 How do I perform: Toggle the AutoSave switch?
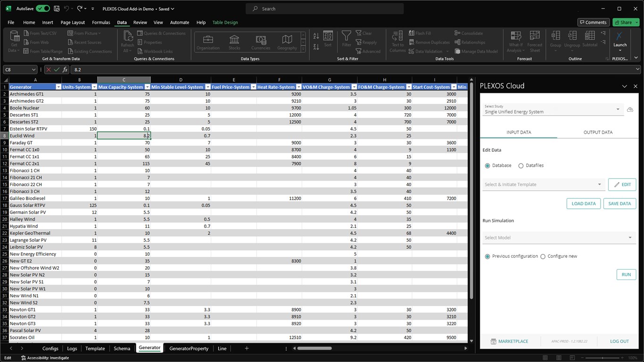[x=42, y=8]
